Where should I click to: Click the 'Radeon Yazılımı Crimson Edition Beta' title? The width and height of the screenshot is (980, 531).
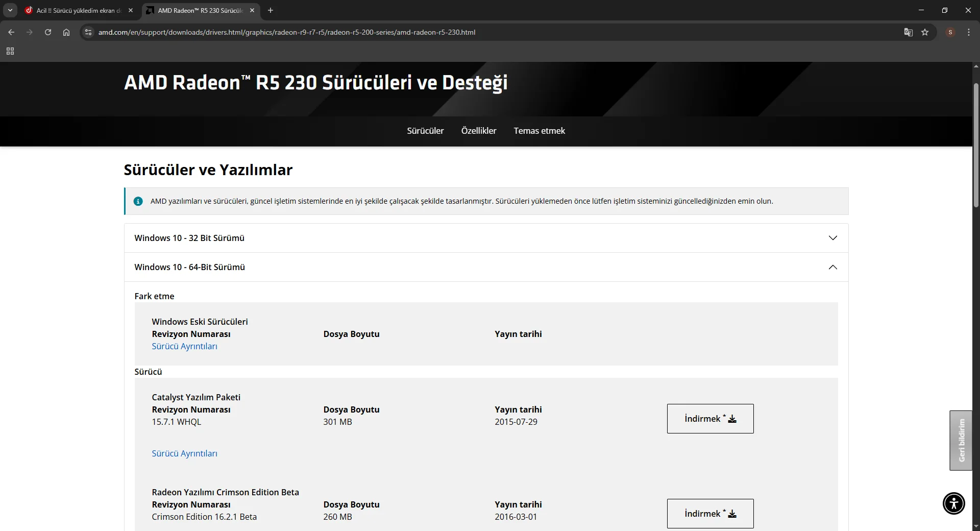coord(225,492)
